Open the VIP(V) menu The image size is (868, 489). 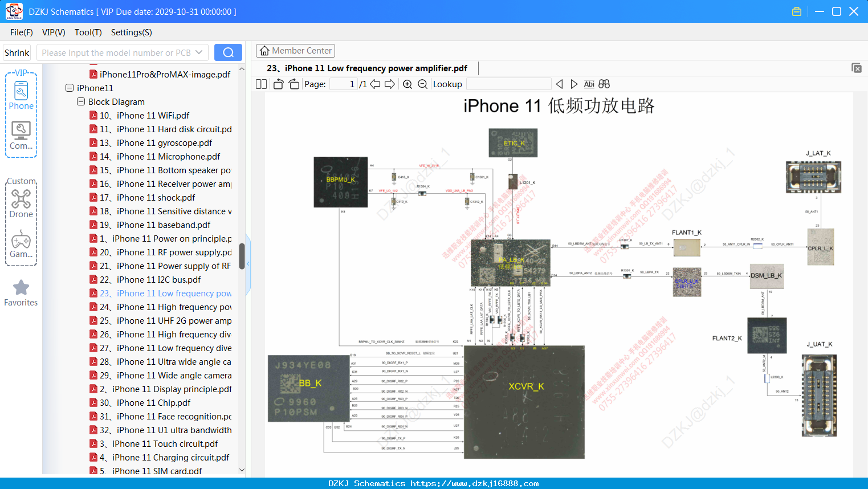(x=54, y=32)
